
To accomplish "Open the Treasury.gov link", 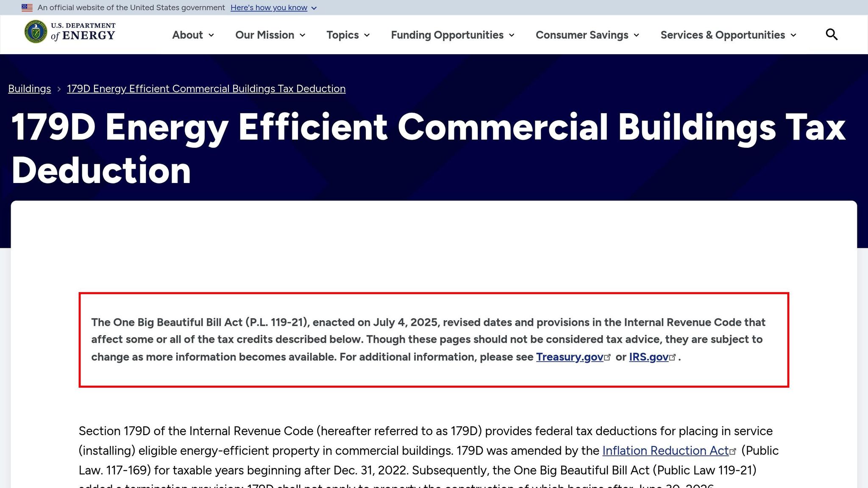I will pyautogui.click(x=569, y=357).
